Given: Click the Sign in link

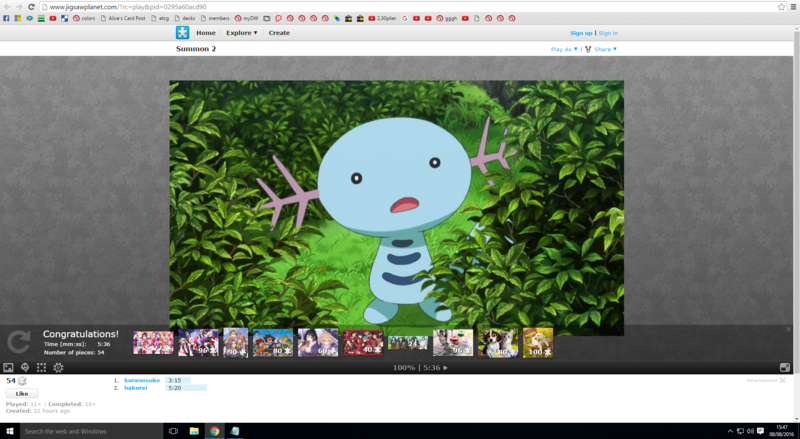Looking at the screenshot, I should [608, 33].
